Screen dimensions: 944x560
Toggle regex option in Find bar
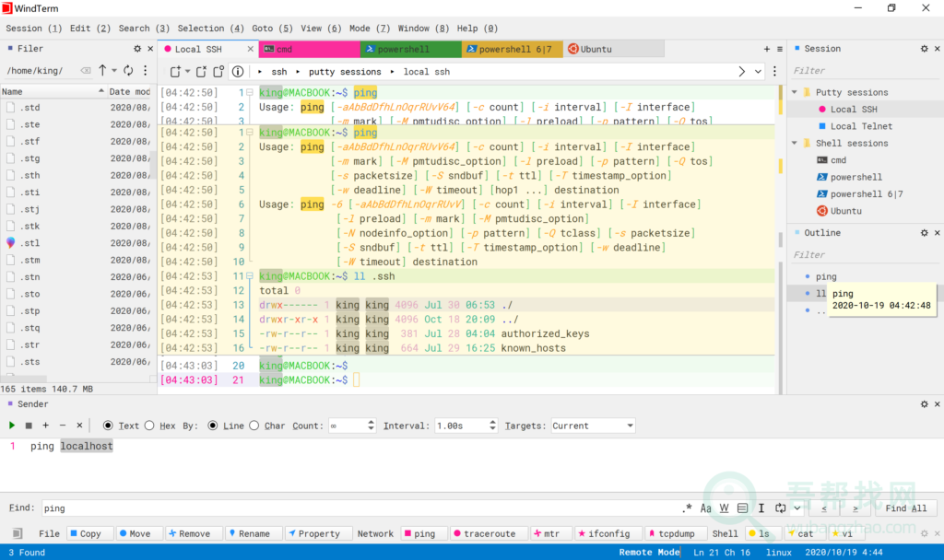(687, 507)
